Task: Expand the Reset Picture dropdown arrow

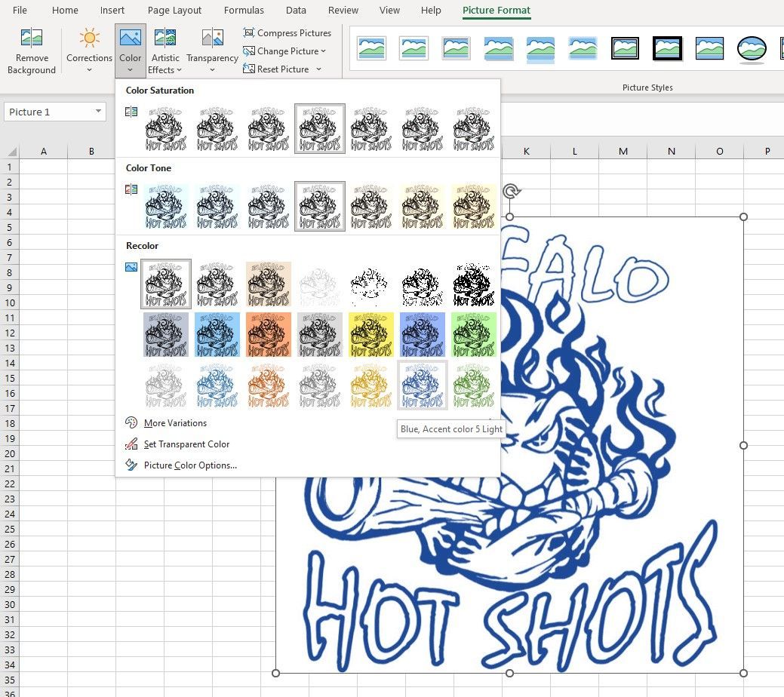Action: [x=318, y=69]
